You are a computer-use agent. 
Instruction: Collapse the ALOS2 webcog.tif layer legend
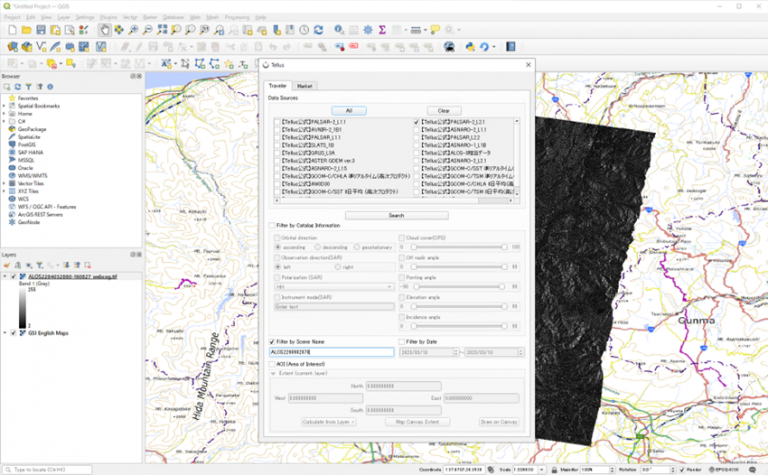tap(5, 277)
